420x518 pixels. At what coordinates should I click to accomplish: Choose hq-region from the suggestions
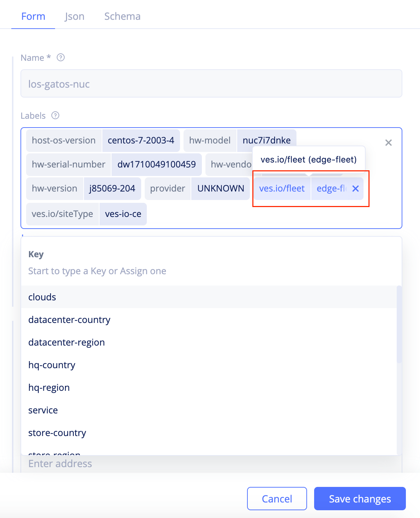click(x=49, y=388)
